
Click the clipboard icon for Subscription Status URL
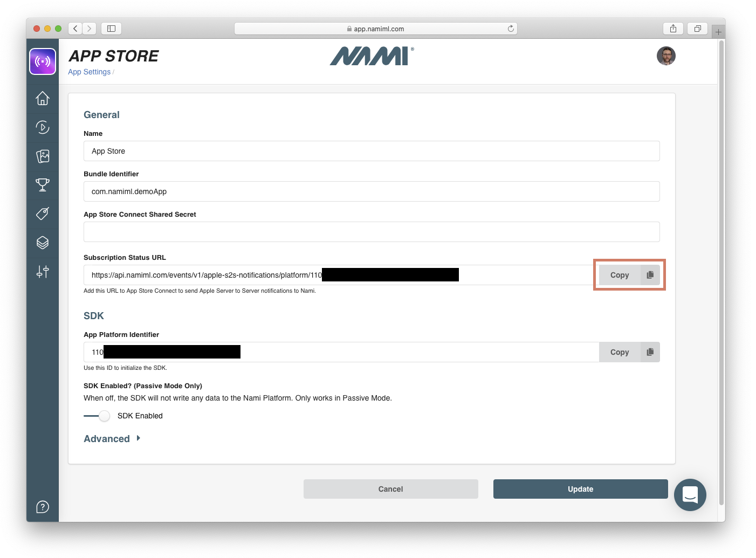650,275
